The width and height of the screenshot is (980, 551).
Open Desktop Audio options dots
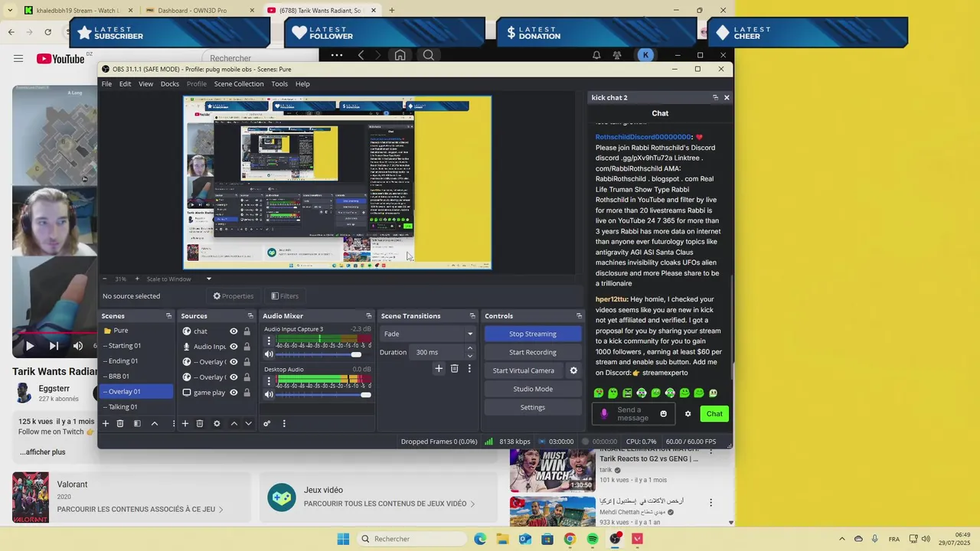(269, 381)
